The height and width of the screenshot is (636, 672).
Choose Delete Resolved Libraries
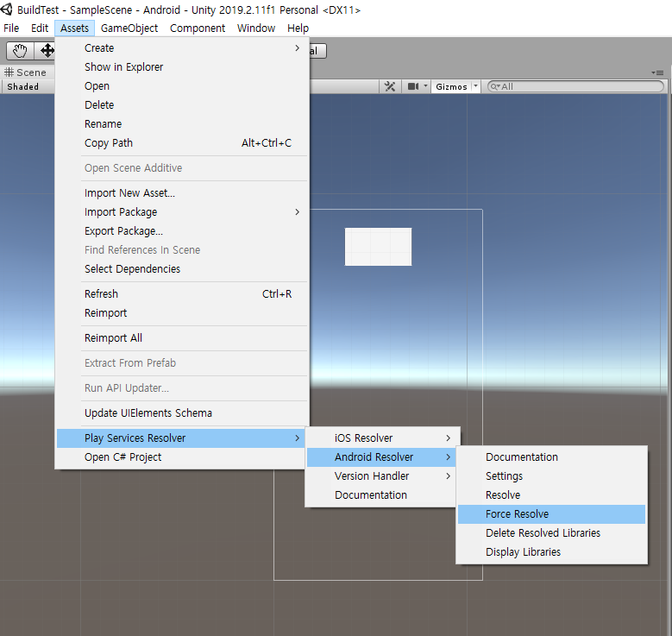(551, 533)
